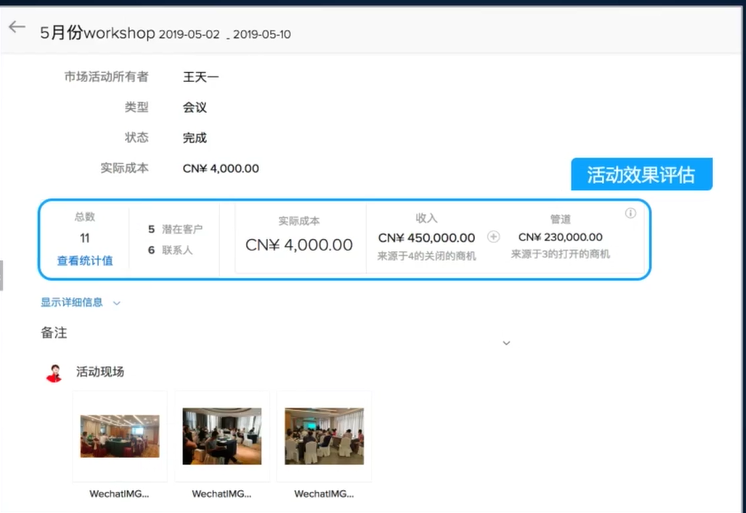Click the 收入 amount CN¥ 450,000.00

426,238
